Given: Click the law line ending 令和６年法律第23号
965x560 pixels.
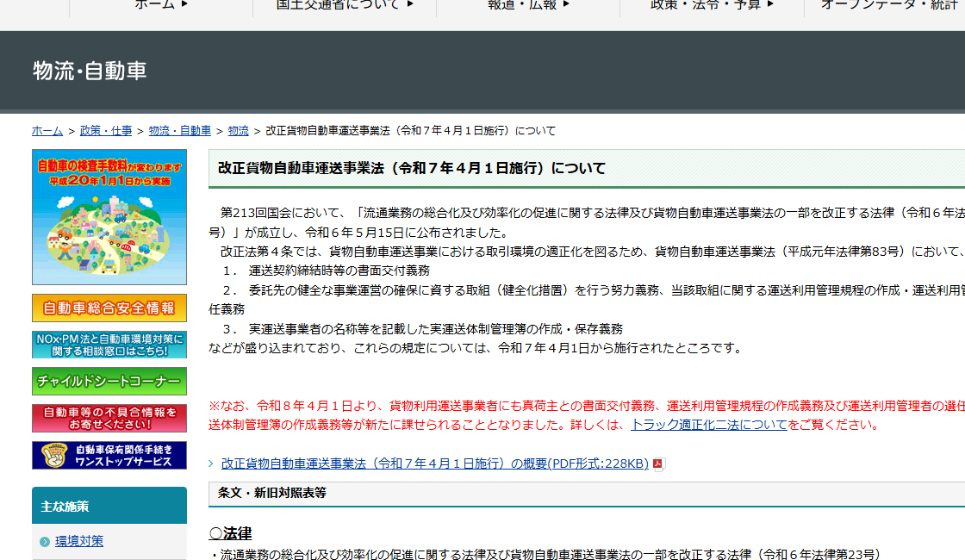Looking at the screenshot, I should pos(545,554).
